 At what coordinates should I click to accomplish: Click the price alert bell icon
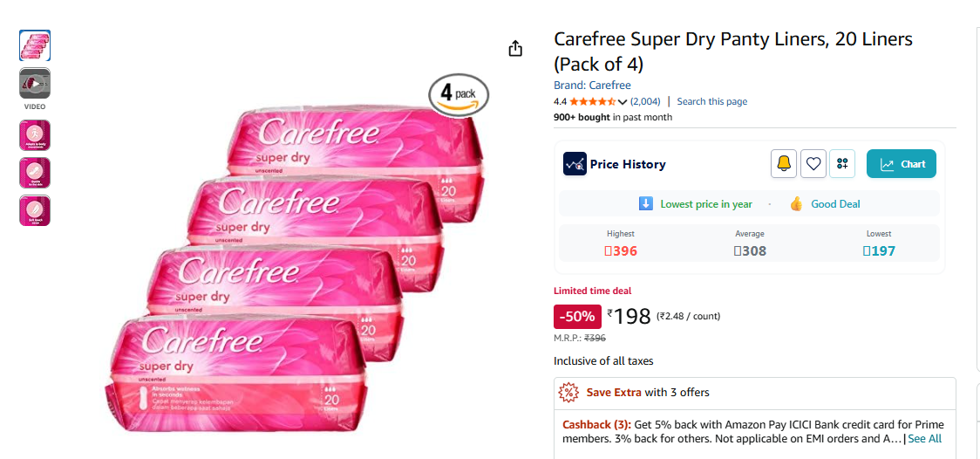tap(784, 164)
